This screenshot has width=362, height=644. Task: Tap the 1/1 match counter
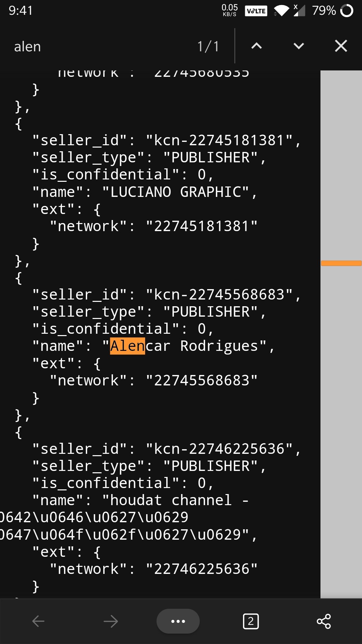(208, 46)
